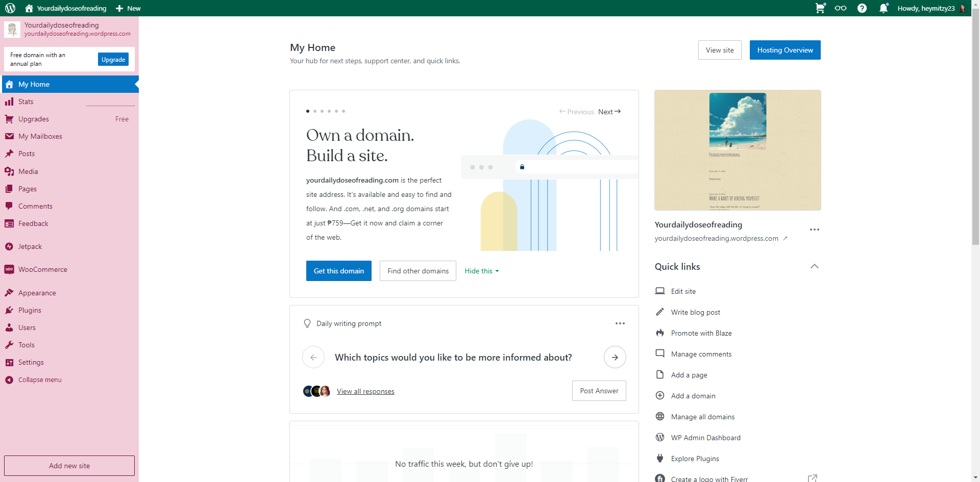Open the Reader icon in the top bar
Screen dimensions: 980x482
[x=841, y=8]
